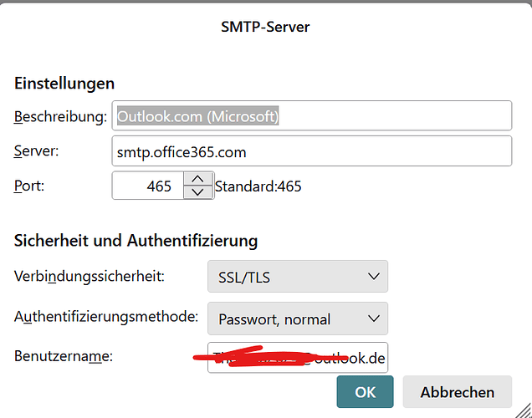Screen dimensions: 532x418
Task: Open the Verbindungssicherheit SSL/TLS dropdown
Action: click(298, 276)
